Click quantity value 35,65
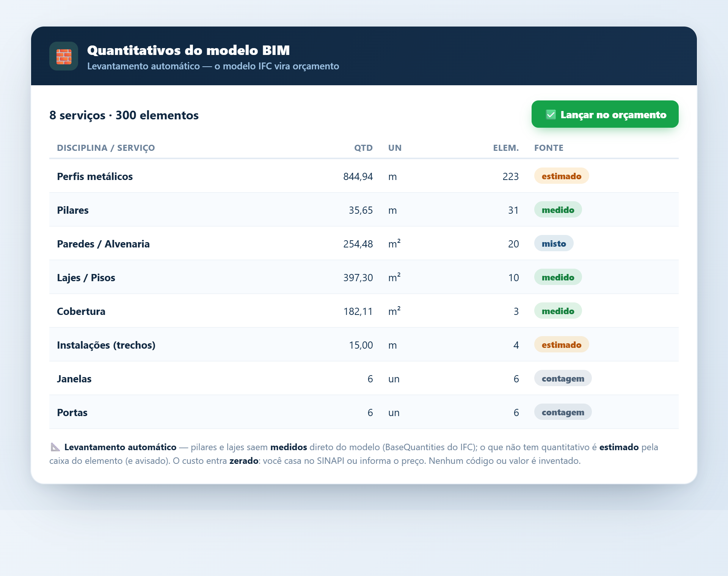 pos(361,210)
